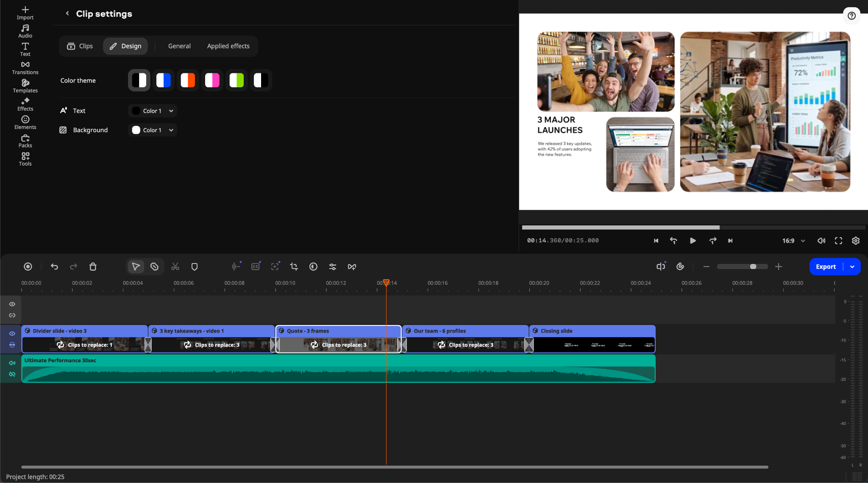868x483 pixels.
Task: Open the Import panel
Action: click(x=25, y=13)
